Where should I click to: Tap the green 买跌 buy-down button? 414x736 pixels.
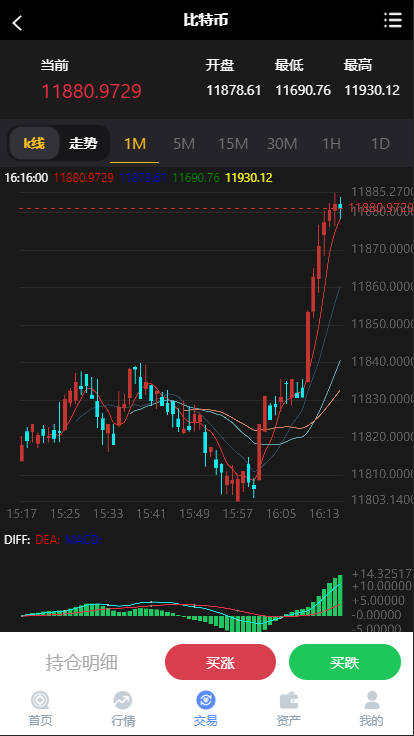pyautogui.click(x=345, y=662)
